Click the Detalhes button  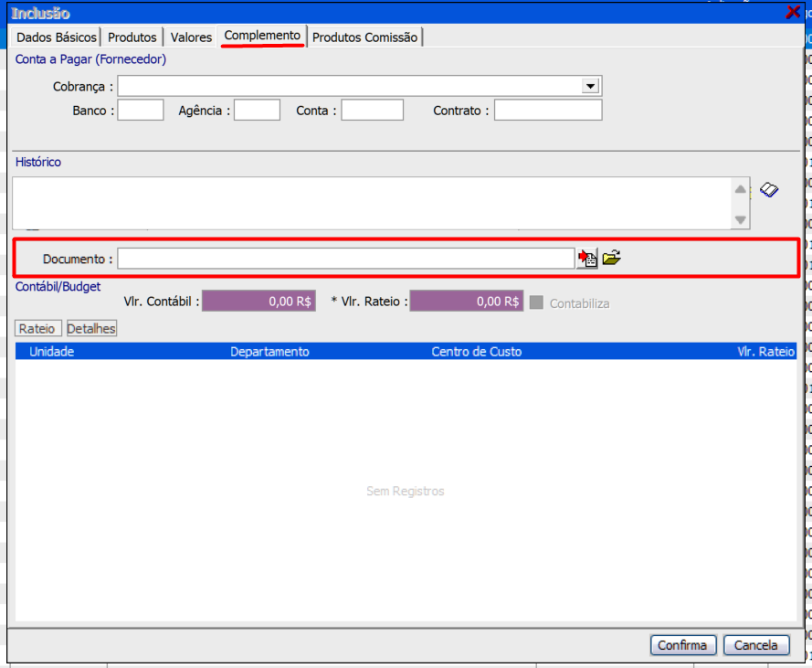pos(91,328)
